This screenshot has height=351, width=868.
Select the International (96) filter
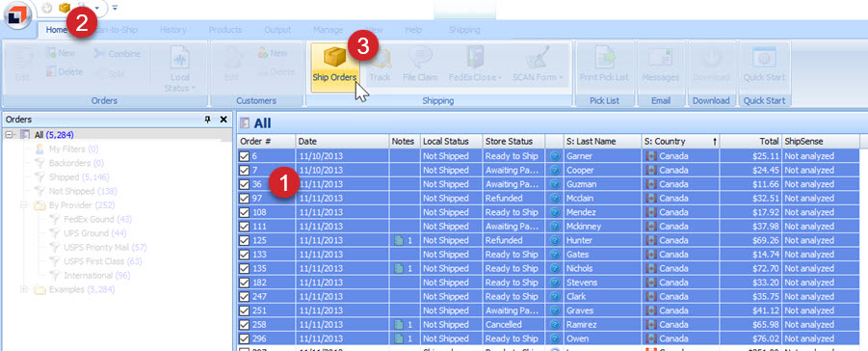(97, 276)
